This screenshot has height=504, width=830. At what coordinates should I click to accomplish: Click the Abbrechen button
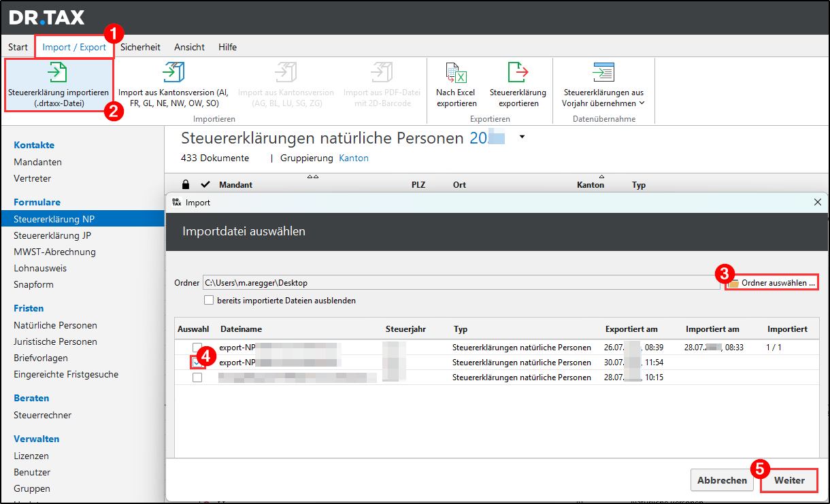point(722,480)
